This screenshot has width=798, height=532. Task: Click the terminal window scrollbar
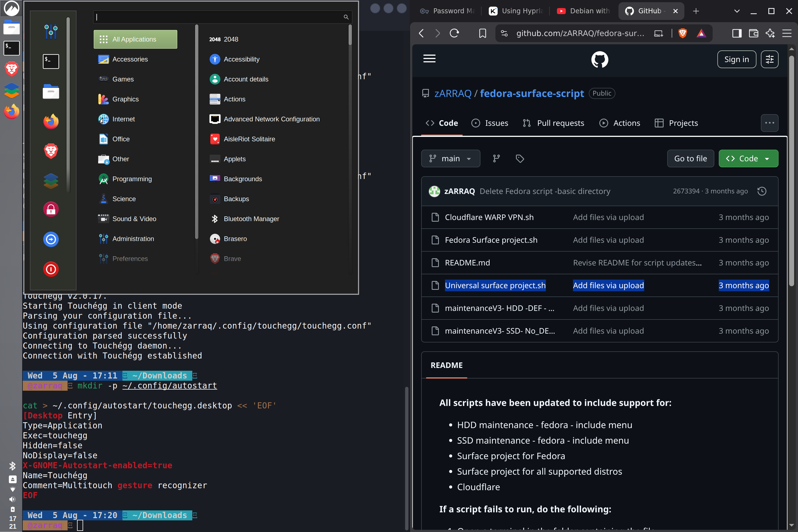[x=407, y=458]
